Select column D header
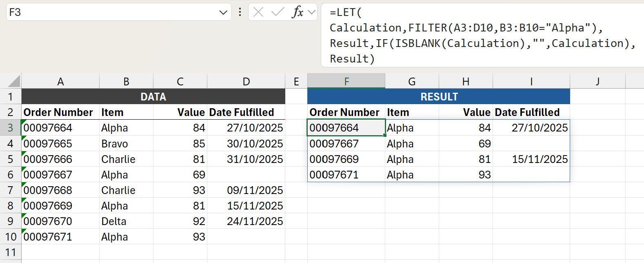This screenshot has width=644, height=263. (x=246, y=81)
